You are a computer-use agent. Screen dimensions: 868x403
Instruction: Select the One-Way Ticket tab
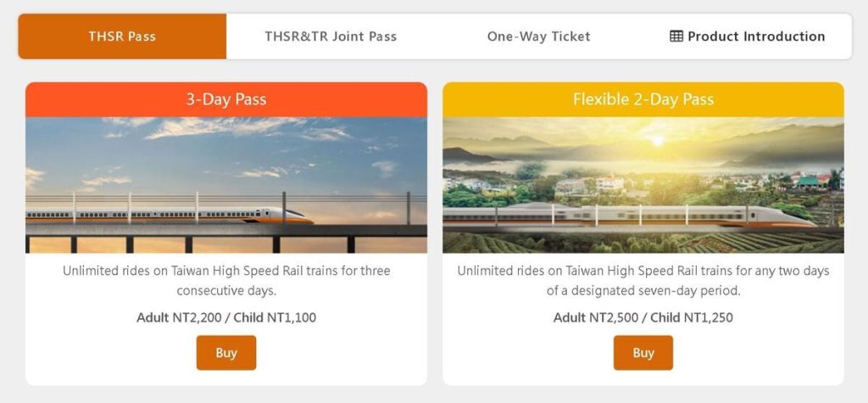point(538,36)
